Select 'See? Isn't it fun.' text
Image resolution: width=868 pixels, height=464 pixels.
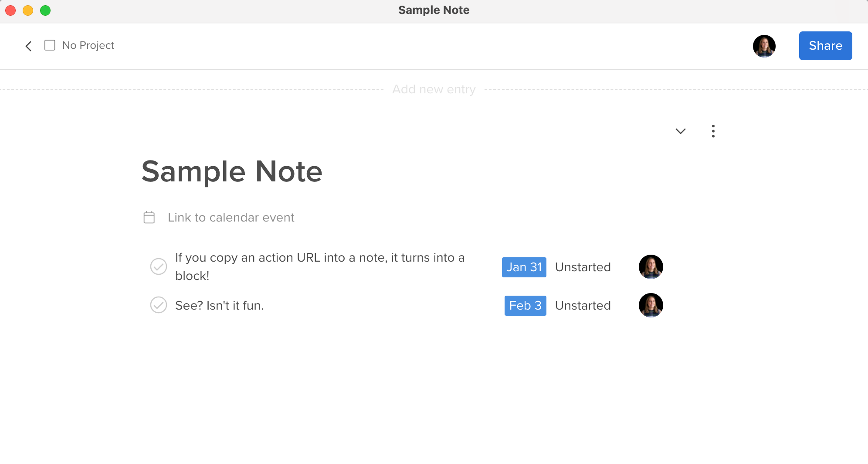(x=219, y=305)
